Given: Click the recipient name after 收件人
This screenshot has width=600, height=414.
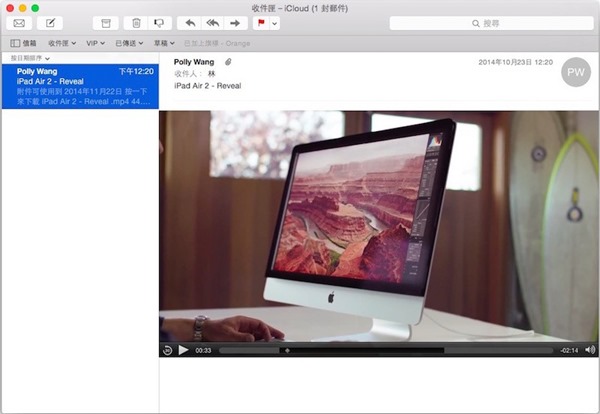Looking at the screenshot, I should tap(211, 74).
